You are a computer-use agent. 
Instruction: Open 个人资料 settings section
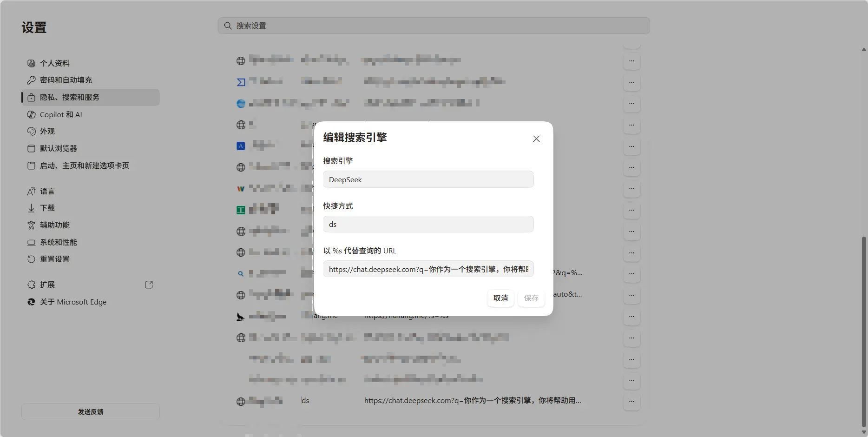tap(91, 63)
